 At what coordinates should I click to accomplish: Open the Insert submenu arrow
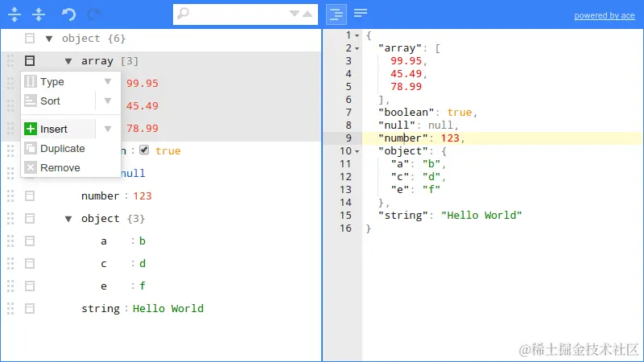(x=108, y=129)
